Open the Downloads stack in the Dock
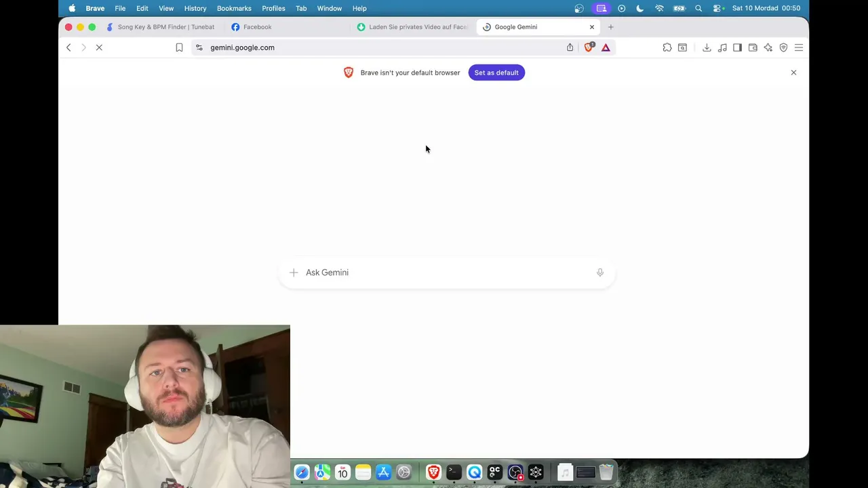 [x=565, y=472]
